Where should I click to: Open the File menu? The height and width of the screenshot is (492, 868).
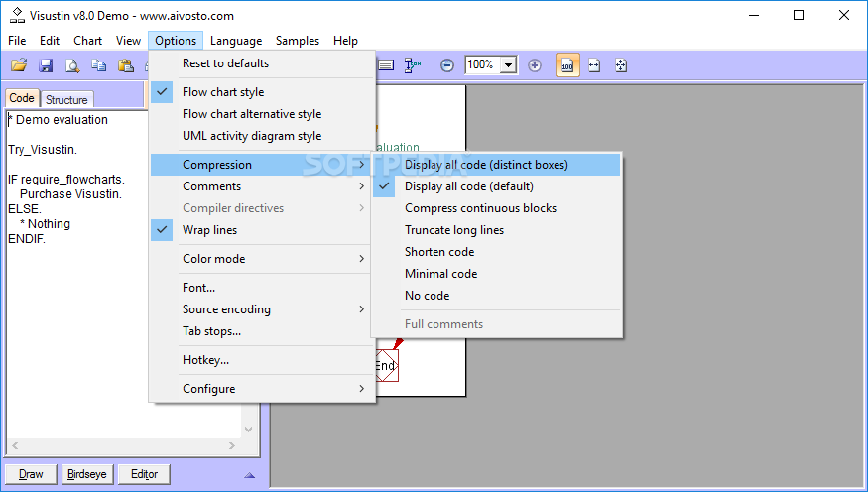point(17,41)
